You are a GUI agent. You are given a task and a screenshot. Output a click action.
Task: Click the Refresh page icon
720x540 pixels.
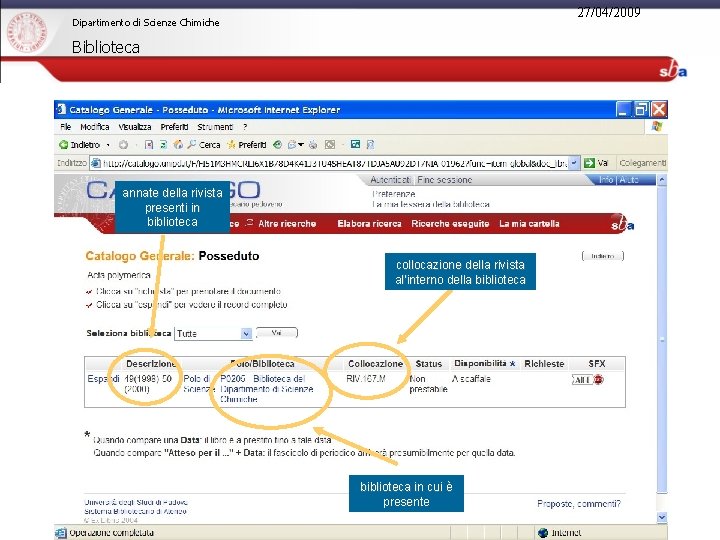[x=163, y=145]
